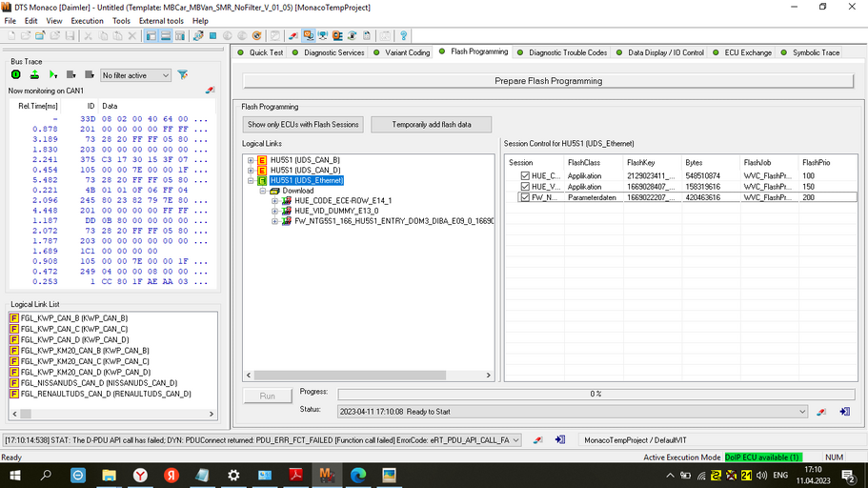The height and width of the screenshot is (488, 868).
Task: Click the filter funnel icon in Bus Trace
Action: pos(183,74)
